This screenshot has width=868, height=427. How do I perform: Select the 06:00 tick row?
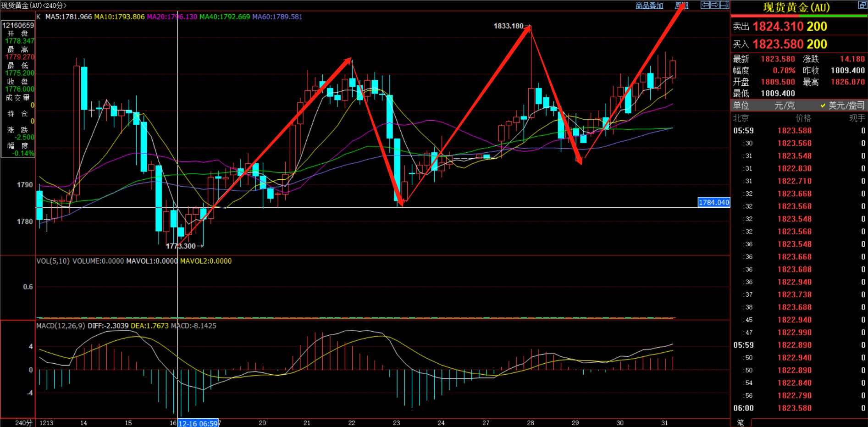pos(799,408)
